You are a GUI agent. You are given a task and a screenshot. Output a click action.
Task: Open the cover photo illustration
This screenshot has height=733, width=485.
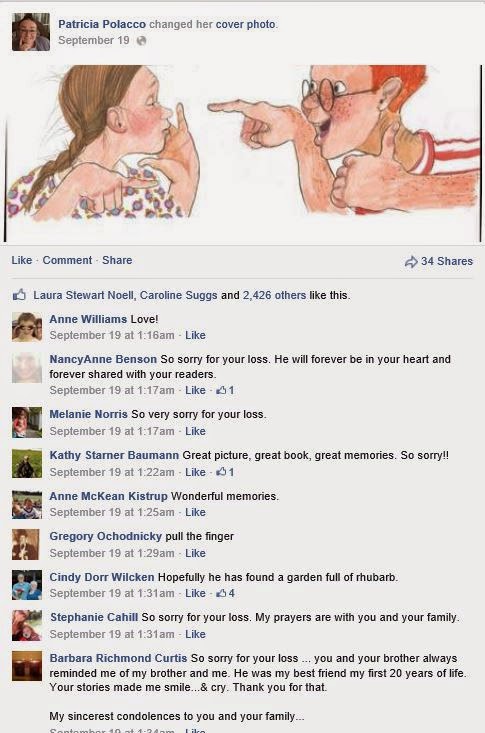(x=243, y=153)
